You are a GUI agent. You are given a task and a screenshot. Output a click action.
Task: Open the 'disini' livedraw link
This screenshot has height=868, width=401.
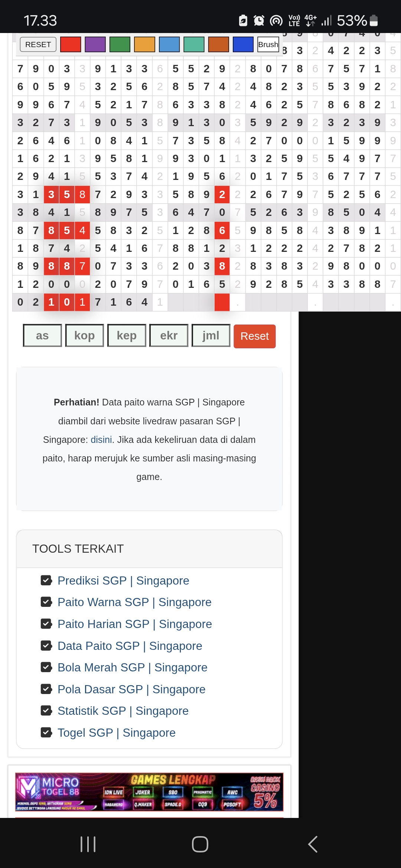coord(101,440)
